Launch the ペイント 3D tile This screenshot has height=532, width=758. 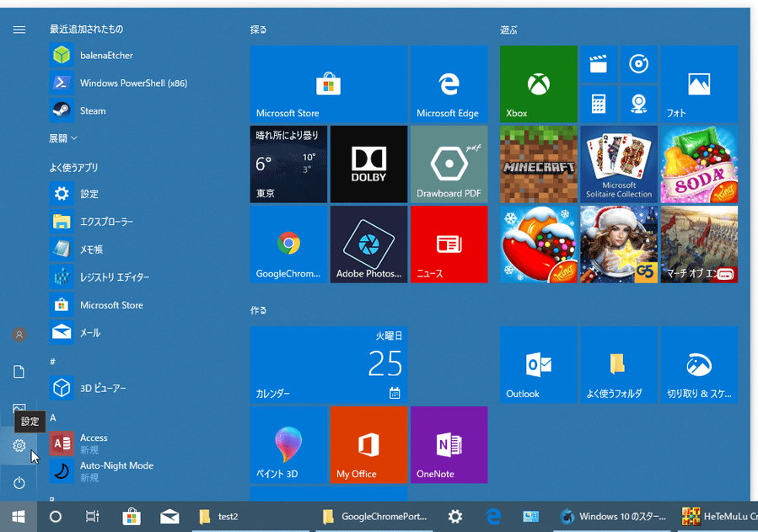click(288, 445)
